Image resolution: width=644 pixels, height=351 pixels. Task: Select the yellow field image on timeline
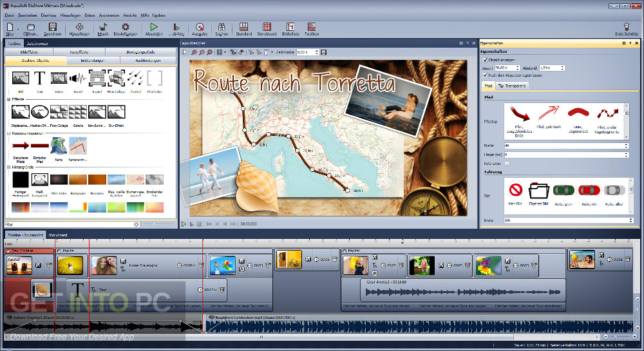[x=70, y=265]
